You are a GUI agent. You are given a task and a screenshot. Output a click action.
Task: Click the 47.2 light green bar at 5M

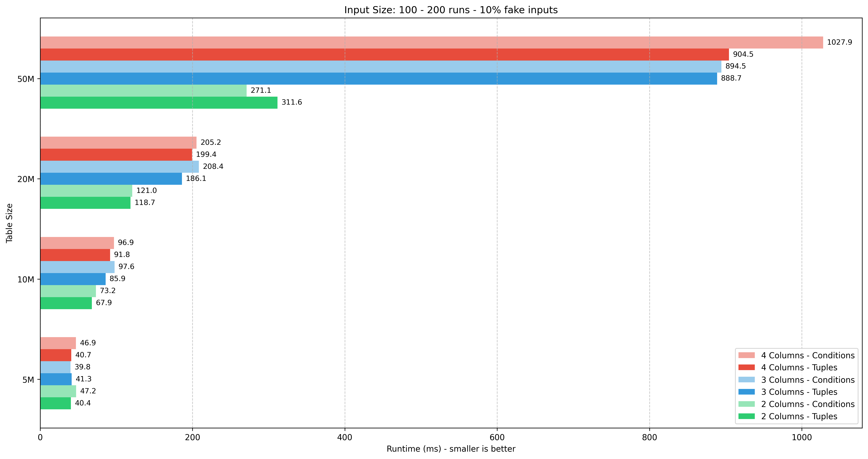coord(58,391)
